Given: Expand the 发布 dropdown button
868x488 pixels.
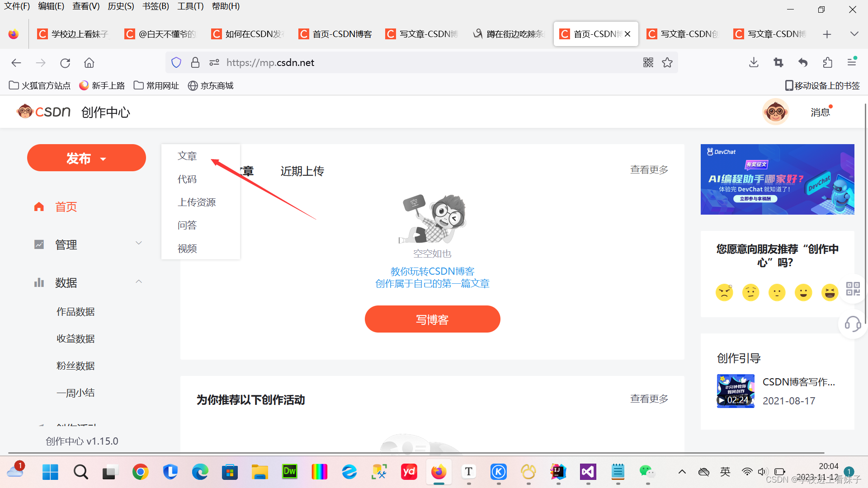Looking at the screenshot, I should click(86, 158).
